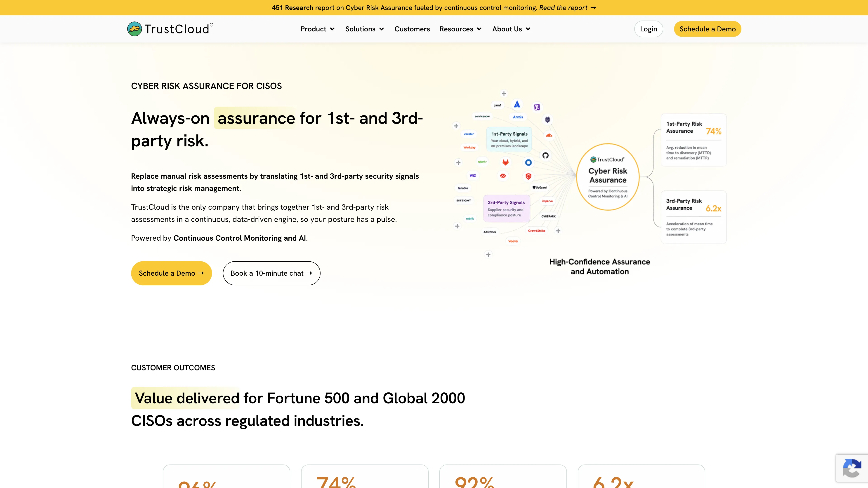Click Book a 10-minute chat
This screenshot has height=488, width=868.
(271, 273)
